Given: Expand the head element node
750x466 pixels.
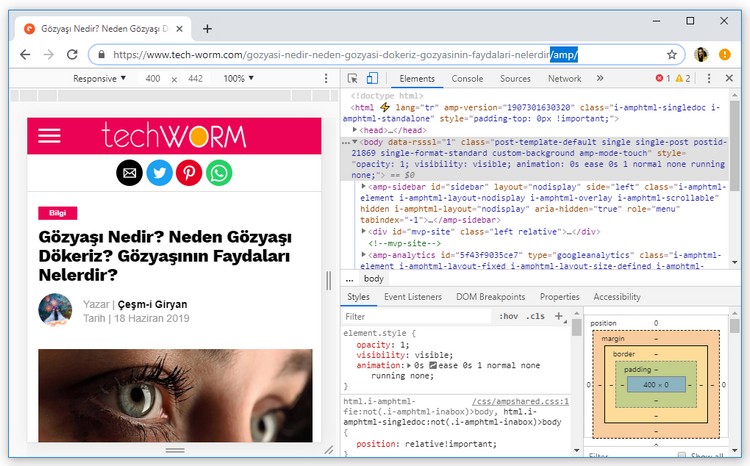Looking at the screenshot, I should point(357,130).
